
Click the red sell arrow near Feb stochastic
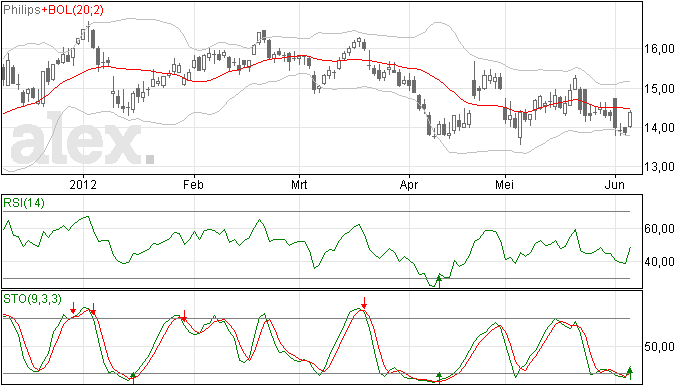184,315
